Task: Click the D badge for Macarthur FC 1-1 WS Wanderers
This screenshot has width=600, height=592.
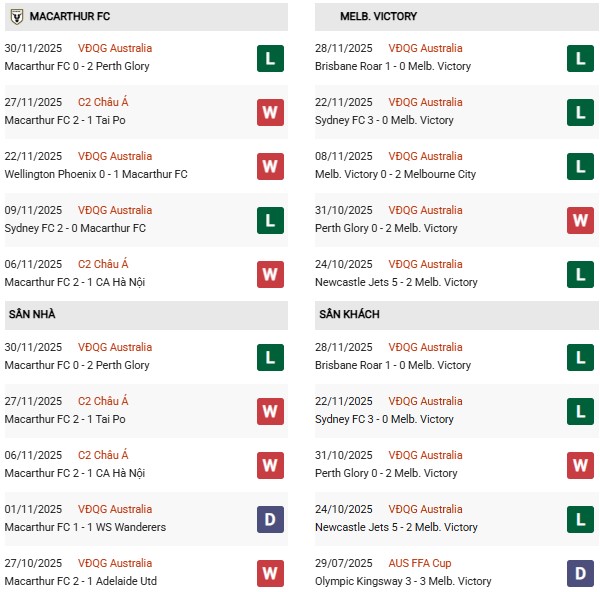Action: [269, 519]
